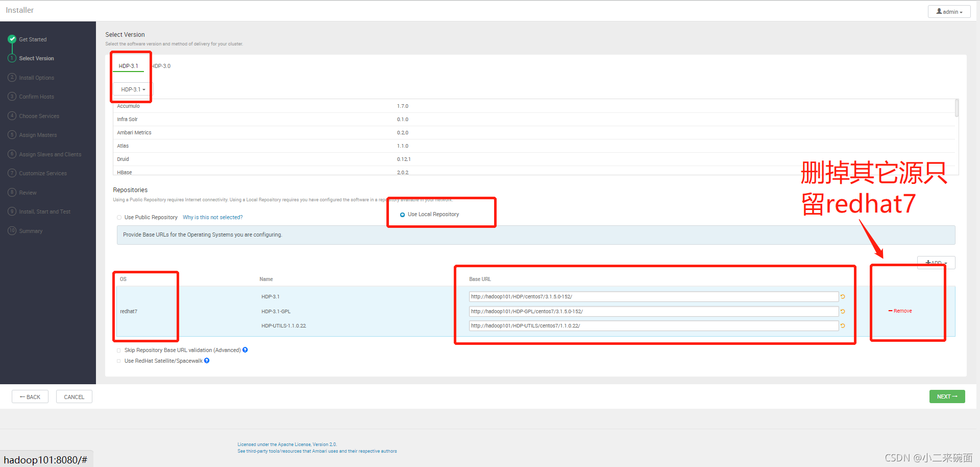Select Use Public Repository radio button
The width and height of the screenshot is (980, 467).
[x=119, y=218]
